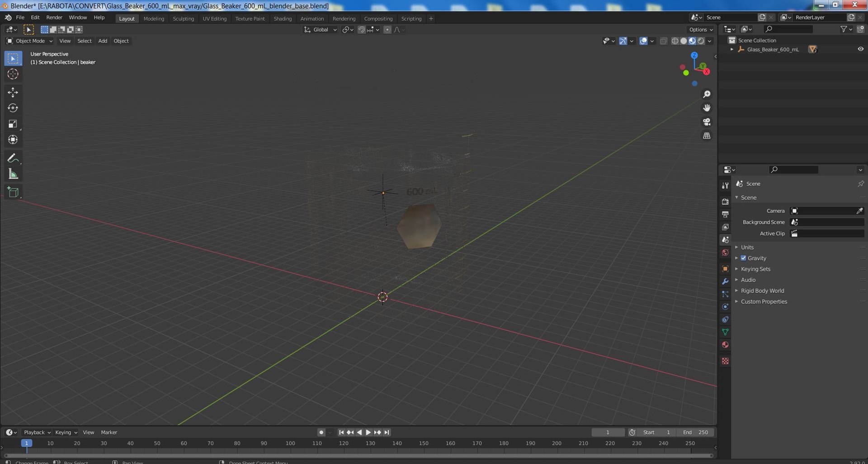Viewport: 868px width, 464px height.
Task: Select the Annotate pencil tool
Action: [13, 158]
